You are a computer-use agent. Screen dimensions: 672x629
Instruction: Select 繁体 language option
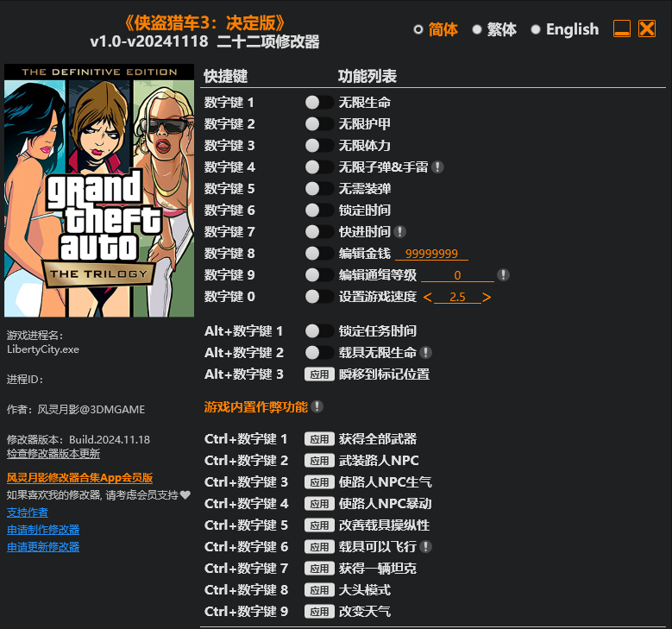pos(494,29)
